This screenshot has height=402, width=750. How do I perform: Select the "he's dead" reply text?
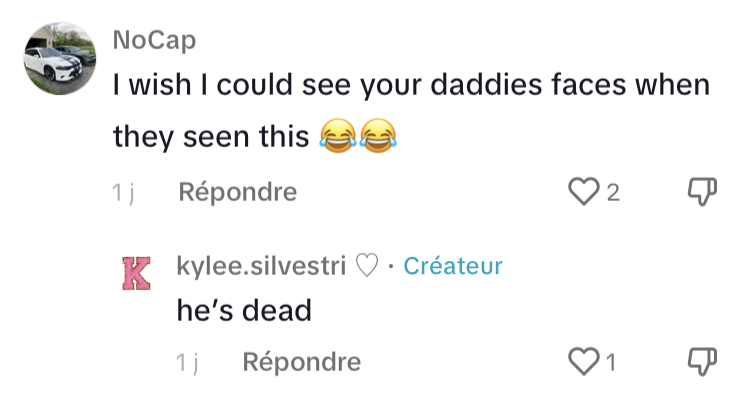click(244, 310)
